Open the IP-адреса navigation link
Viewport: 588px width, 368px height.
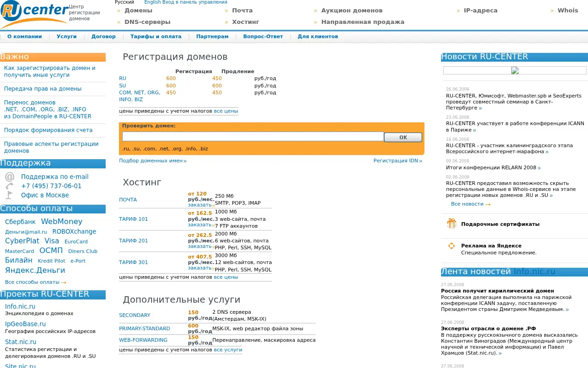coord(481,10)
